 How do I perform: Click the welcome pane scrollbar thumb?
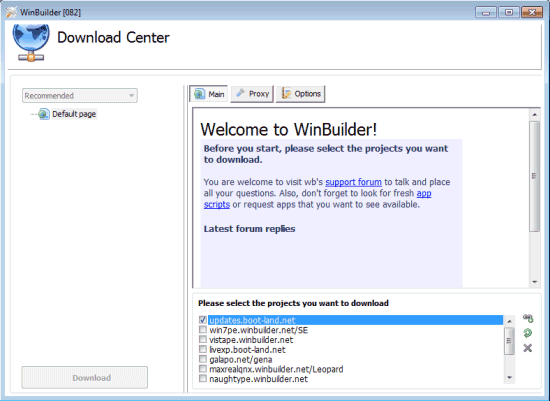coord(535,176)
